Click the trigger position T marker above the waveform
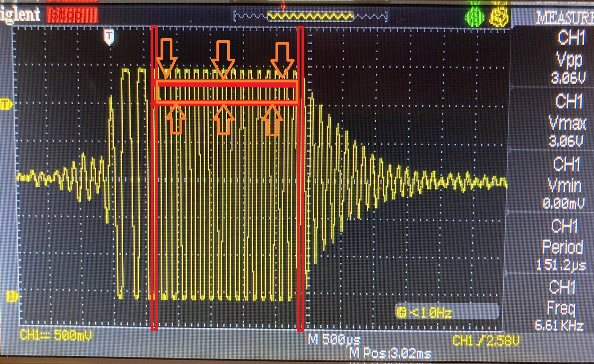 (109, 37)
